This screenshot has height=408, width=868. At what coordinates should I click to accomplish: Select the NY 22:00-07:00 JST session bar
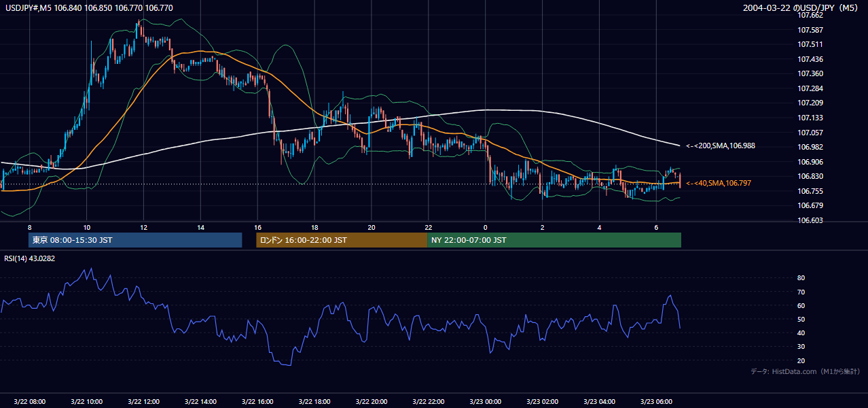point(554,240)
